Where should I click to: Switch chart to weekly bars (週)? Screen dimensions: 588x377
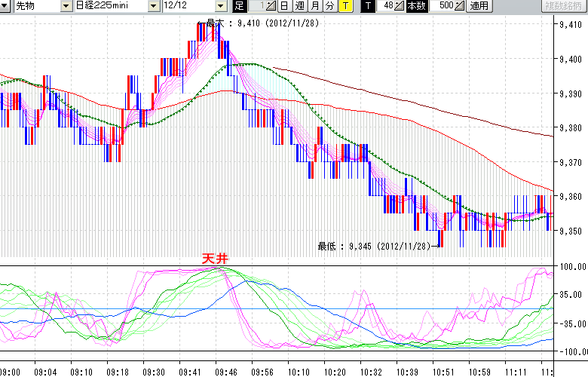point(300,6)
